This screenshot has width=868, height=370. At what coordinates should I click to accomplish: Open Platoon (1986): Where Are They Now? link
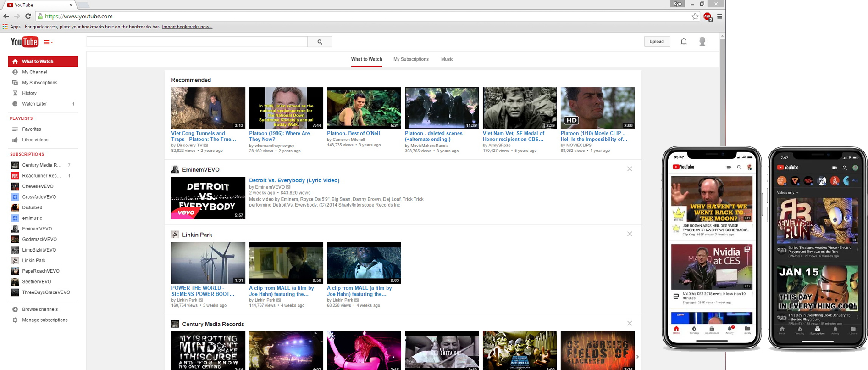coord(279,136)
